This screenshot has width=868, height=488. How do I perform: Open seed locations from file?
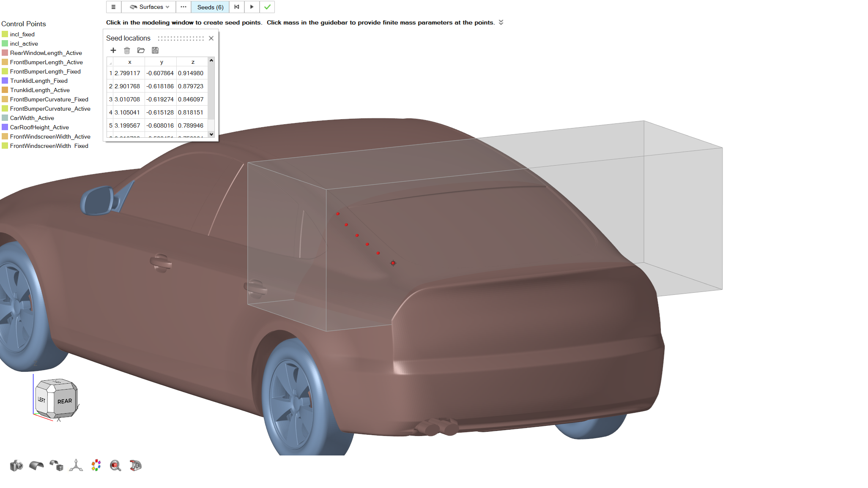click(141, 50)
